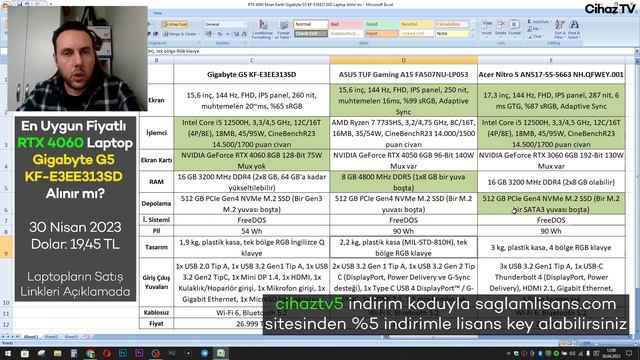Viewport: 640px width, 360px height.
Task: Toggle Merge & Center
Action: pos(180,34)
